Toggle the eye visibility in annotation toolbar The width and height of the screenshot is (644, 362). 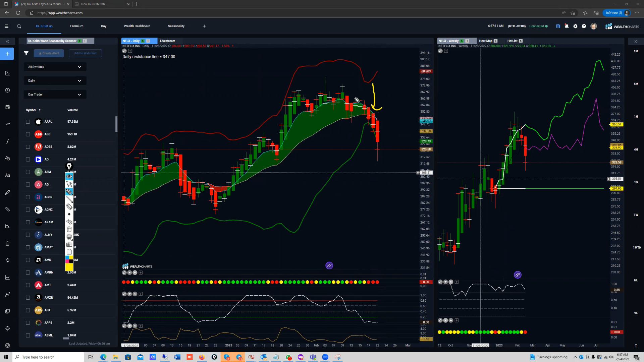[69, 176]
